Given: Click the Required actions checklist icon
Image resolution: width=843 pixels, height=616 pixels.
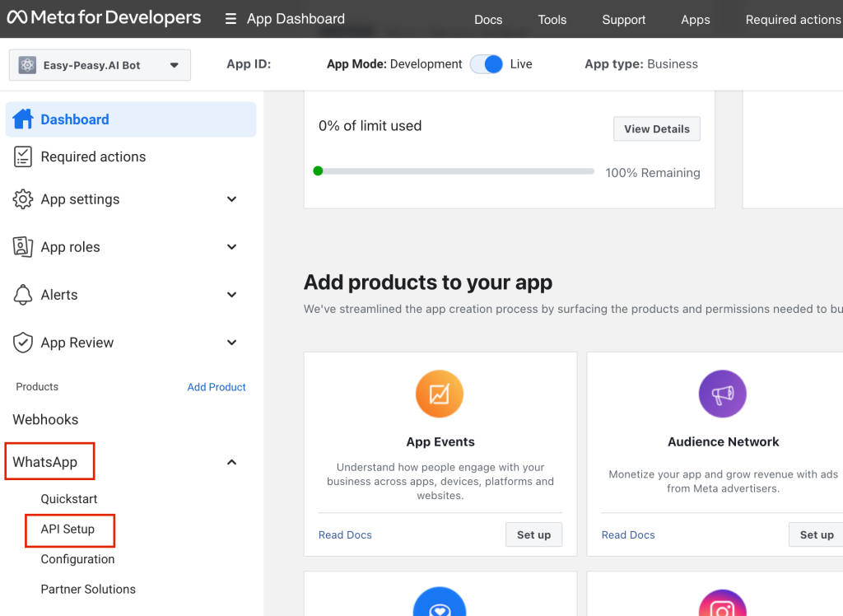Looking at the screenshot, I should coord(23,156).
